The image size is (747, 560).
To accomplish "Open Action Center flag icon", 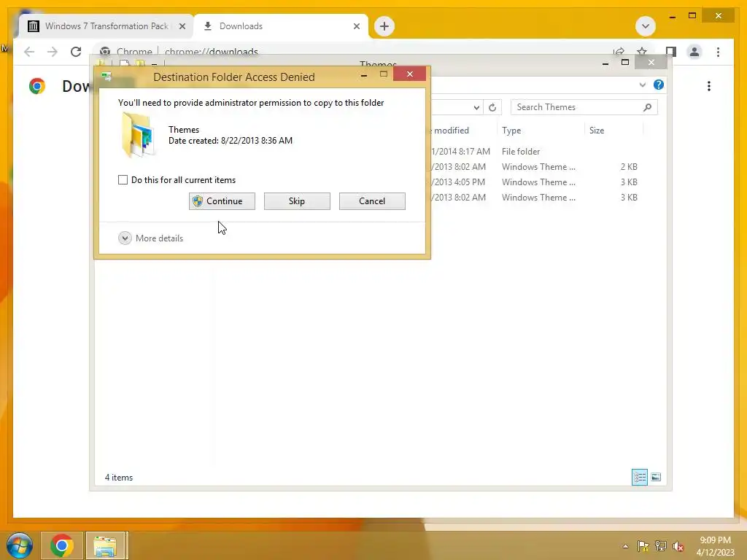I will [x=643, y=546].
